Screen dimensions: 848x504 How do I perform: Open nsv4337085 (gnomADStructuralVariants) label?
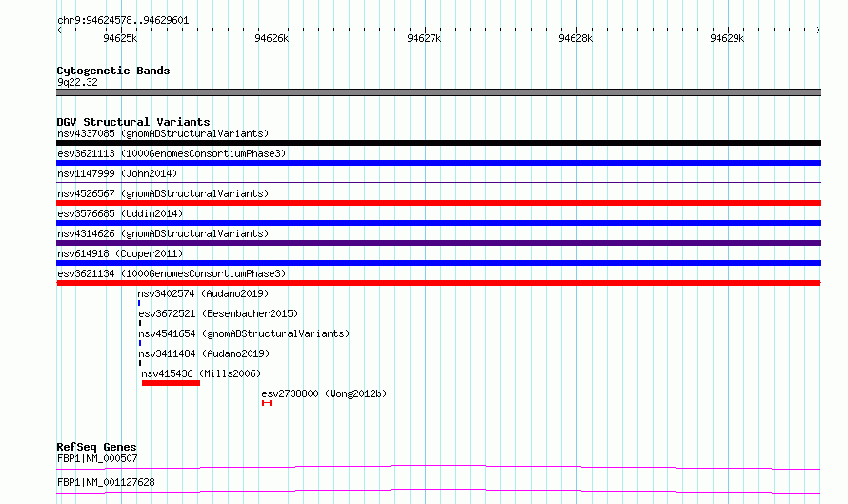coord(163,133)
